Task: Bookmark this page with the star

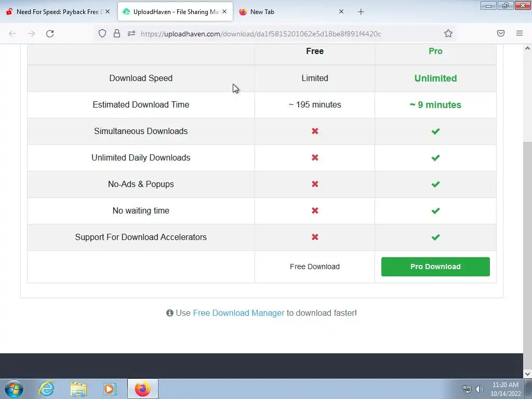Action: (448, 33)
